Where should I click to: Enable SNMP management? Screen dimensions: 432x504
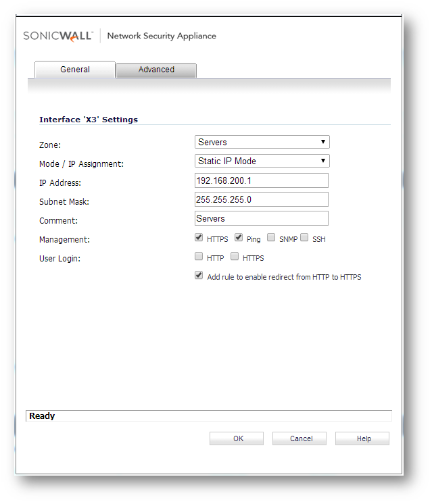tap(271, 238)
